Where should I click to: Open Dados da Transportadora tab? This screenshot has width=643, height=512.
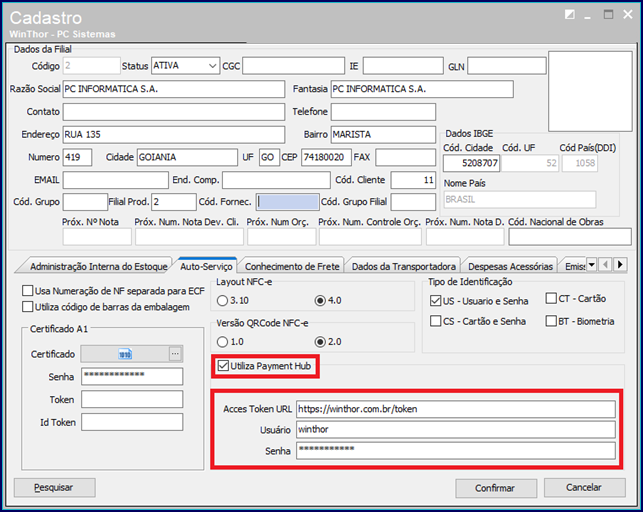(x=404, y=266)
